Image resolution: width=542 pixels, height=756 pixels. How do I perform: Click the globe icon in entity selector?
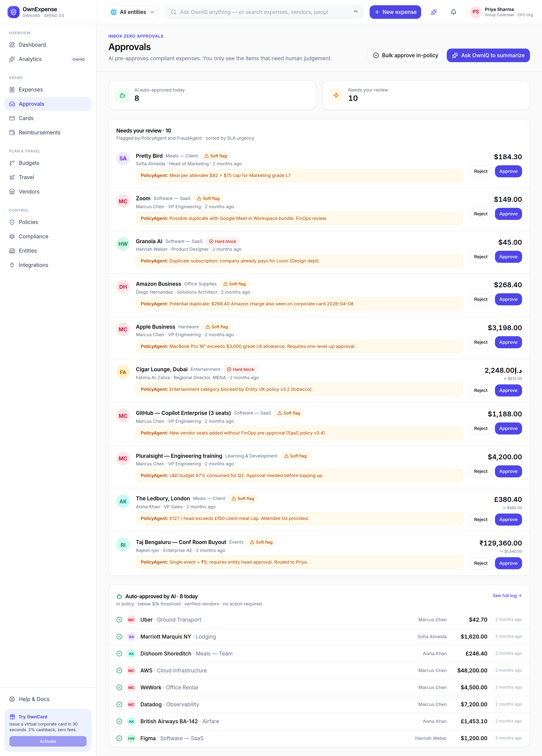pos(113,12)
